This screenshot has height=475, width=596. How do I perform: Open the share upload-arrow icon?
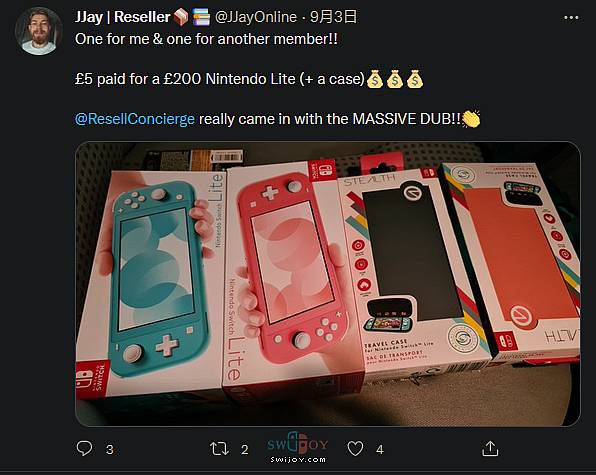pos(490,448)
